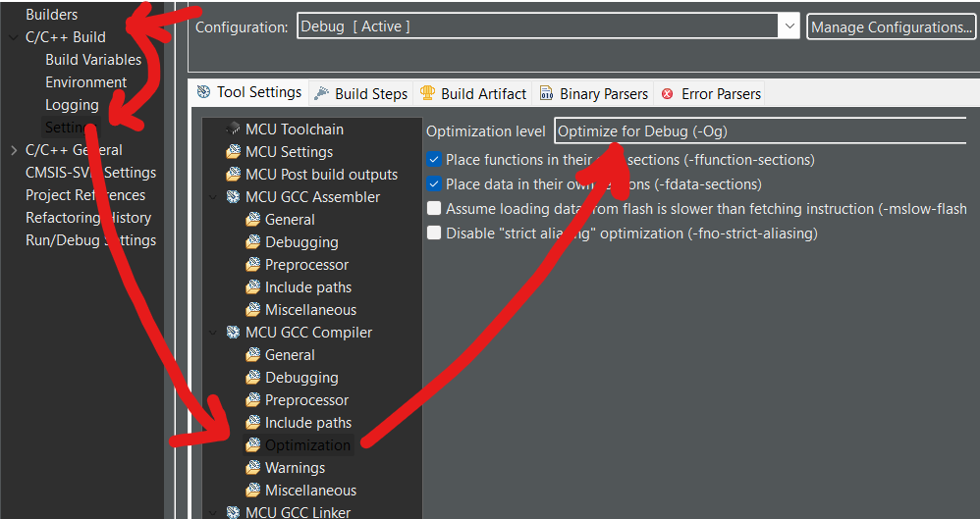Click the Build Artifact trophy icon

point(428,94)
